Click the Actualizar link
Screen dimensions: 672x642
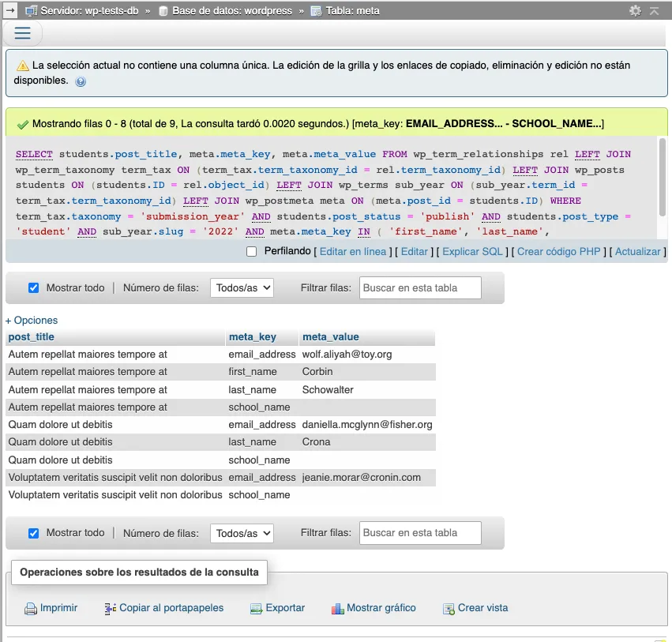638,252
